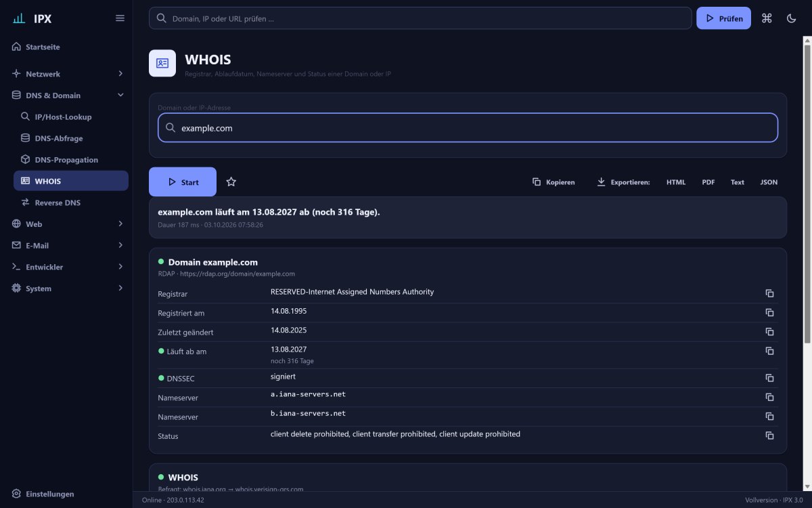812x508 pixels.
Task: Copy the a.iana-servers.net nameserver
Action: click(x=769, y=397)
